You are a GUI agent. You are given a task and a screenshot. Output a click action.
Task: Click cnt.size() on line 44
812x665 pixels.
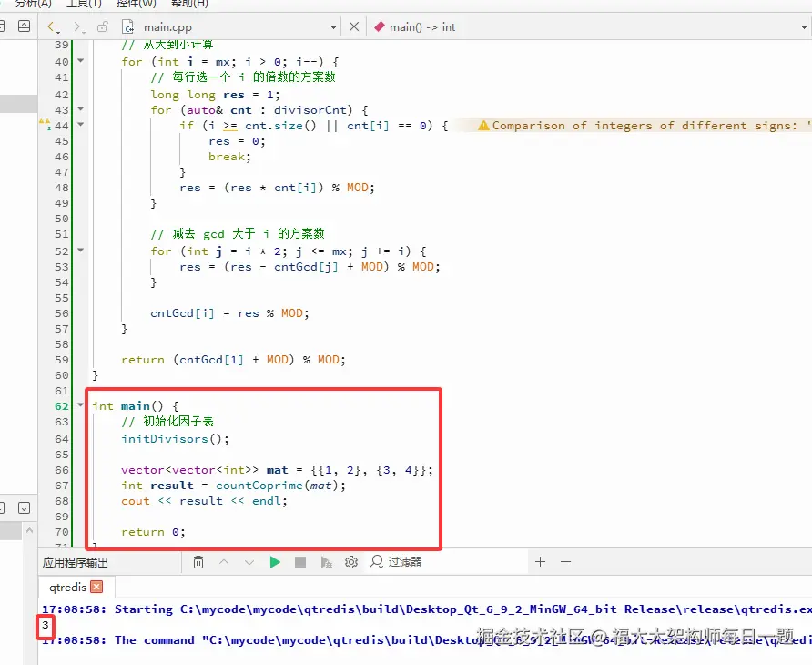280,126
